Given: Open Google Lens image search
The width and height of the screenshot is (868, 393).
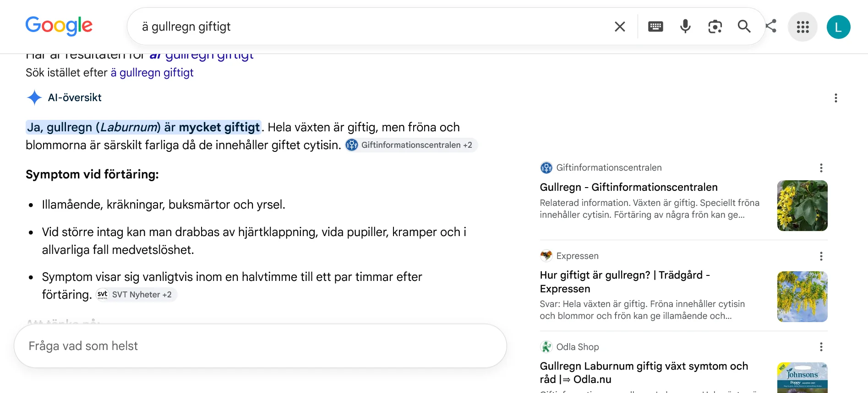Looking at the screenshot, I should pos(715,27).
